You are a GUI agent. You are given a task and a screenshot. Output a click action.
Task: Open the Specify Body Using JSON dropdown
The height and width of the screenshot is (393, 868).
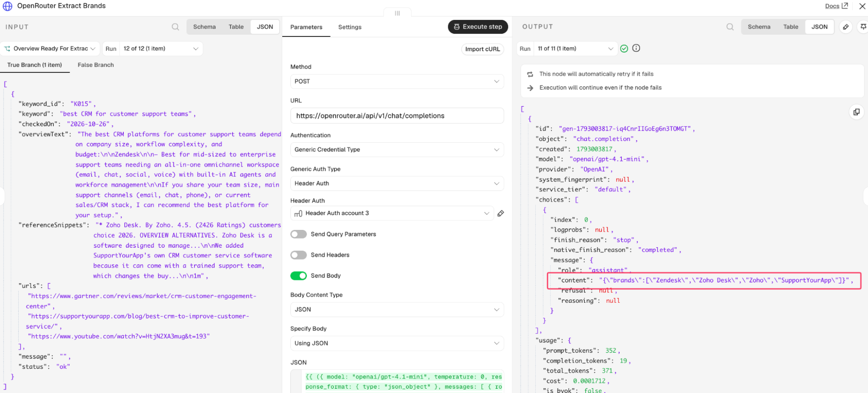(397, 344)
